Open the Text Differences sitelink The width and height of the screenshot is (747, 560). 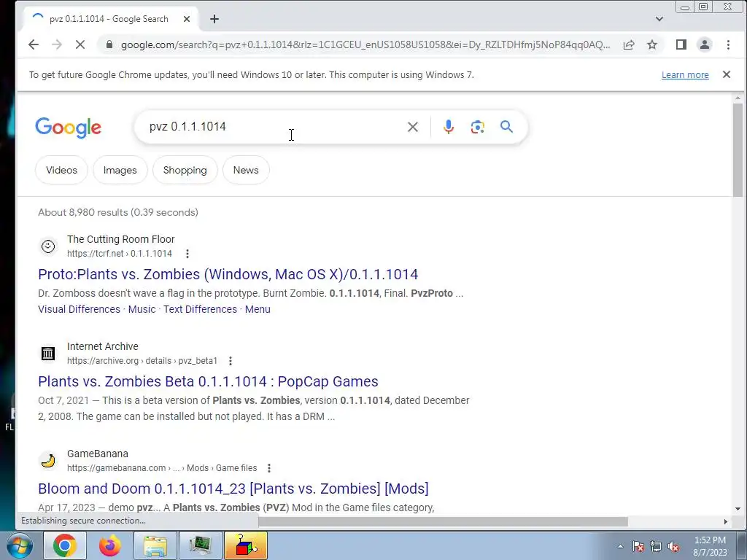[200, 309]
